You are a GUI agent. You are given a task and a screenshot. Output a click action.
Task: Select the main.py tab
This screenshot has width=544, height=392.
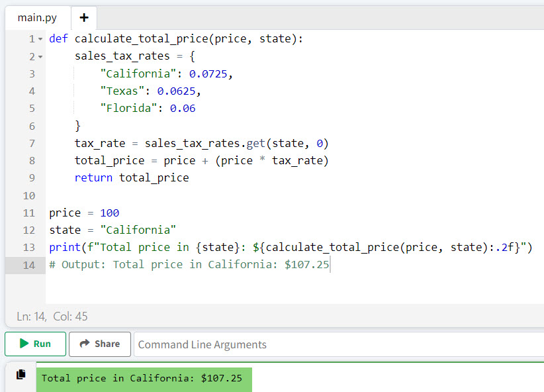(37, 18)
